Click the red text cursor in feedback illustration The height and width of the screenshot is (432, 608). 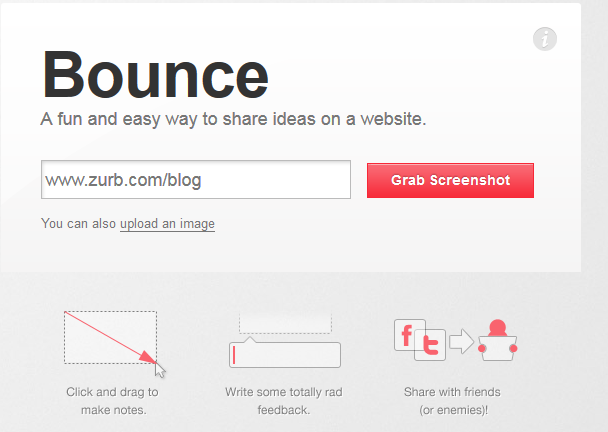234,355
